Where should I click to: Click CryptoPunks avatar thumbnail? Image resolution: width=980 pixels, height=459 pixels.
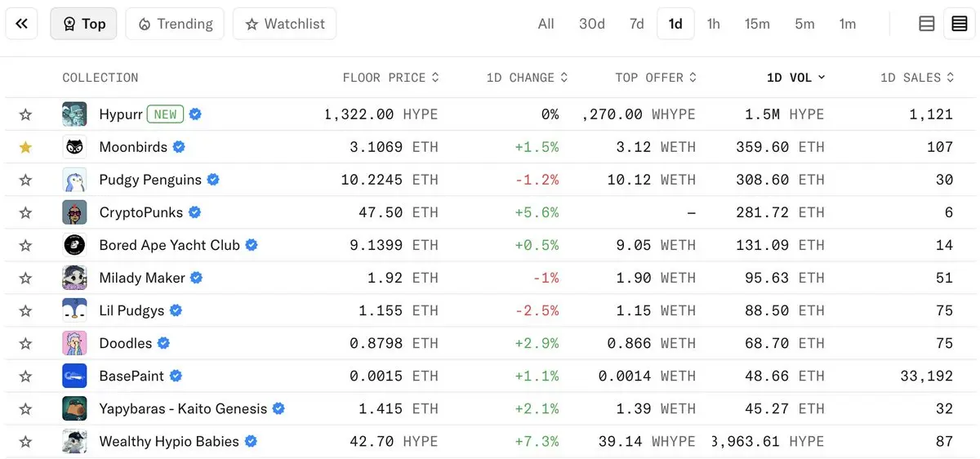pyautogui.click(x=74, y=212)
